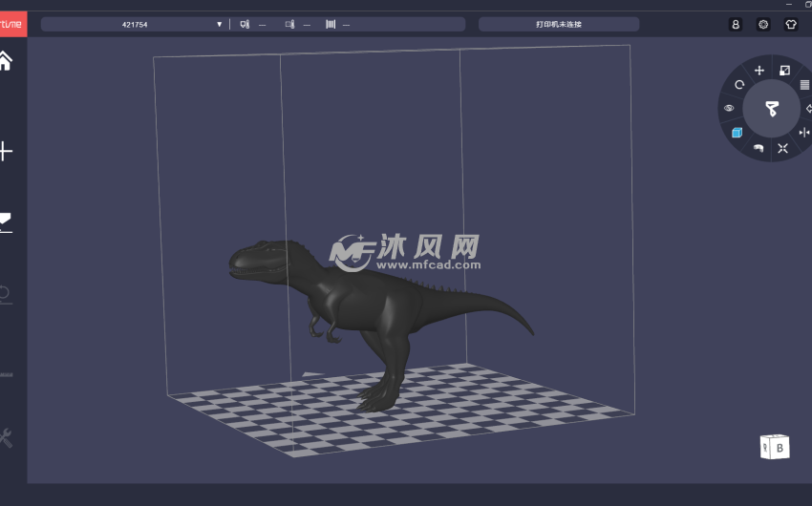The width and height of the screenshot is (812, 506).
Task: Add a model with the plus icon
Action: point(5,151)
